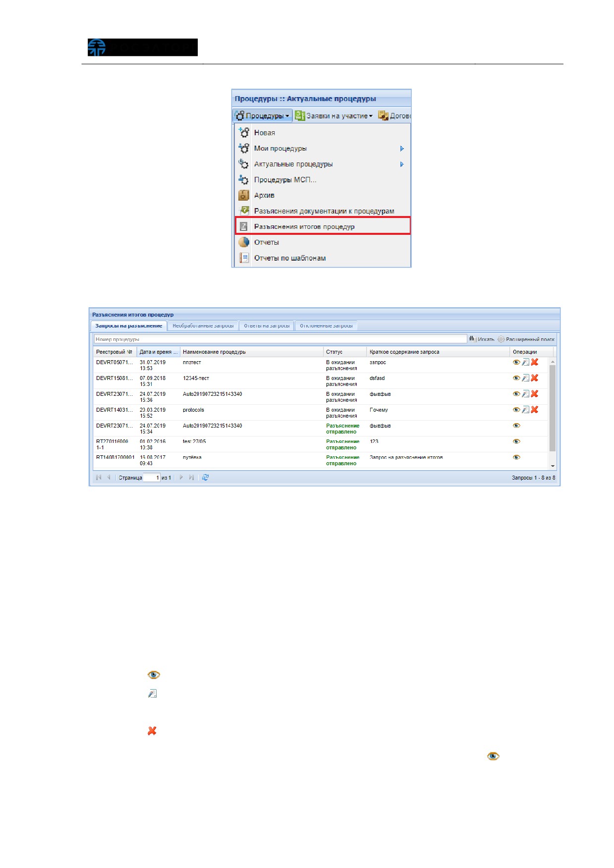Edit the request in the ппзтест row

pyautogui.click(x=525, y=362)
